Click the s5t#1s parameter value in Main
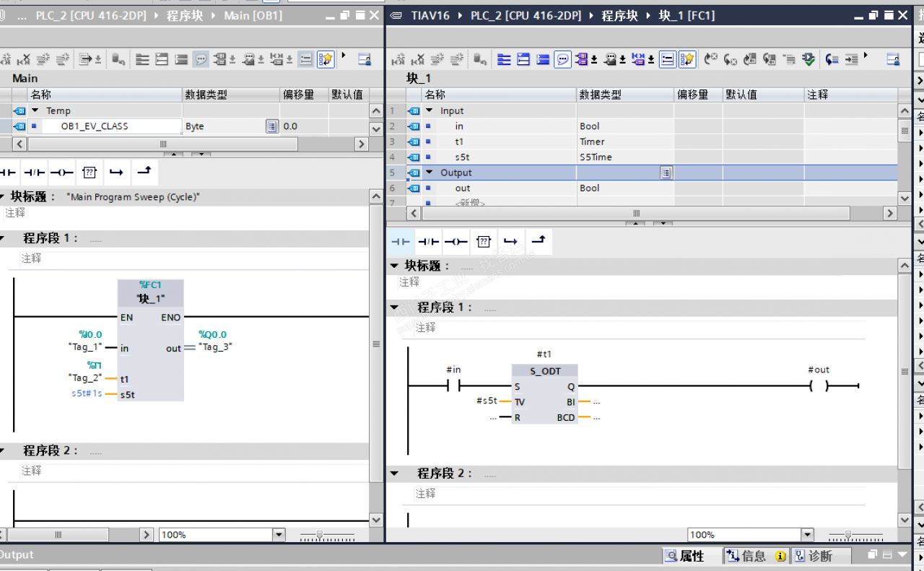 (x=87, y=393)
